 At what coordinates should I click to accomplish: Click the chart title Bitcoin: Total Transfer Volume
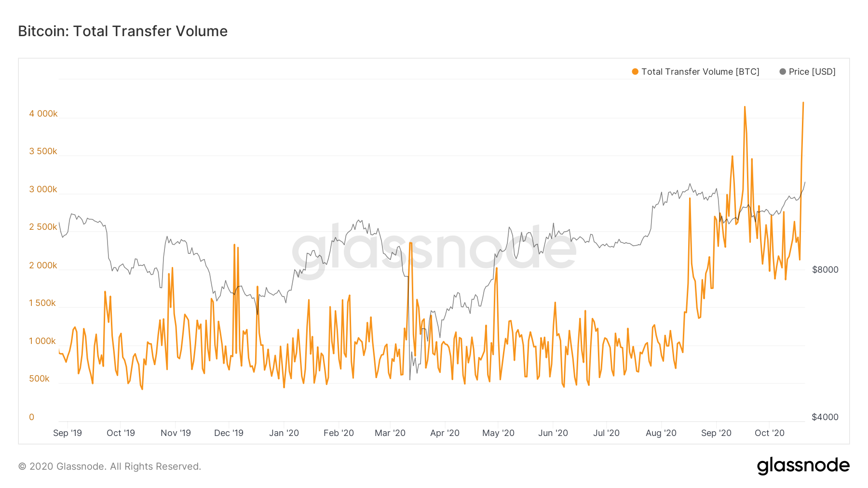(122, 31)
